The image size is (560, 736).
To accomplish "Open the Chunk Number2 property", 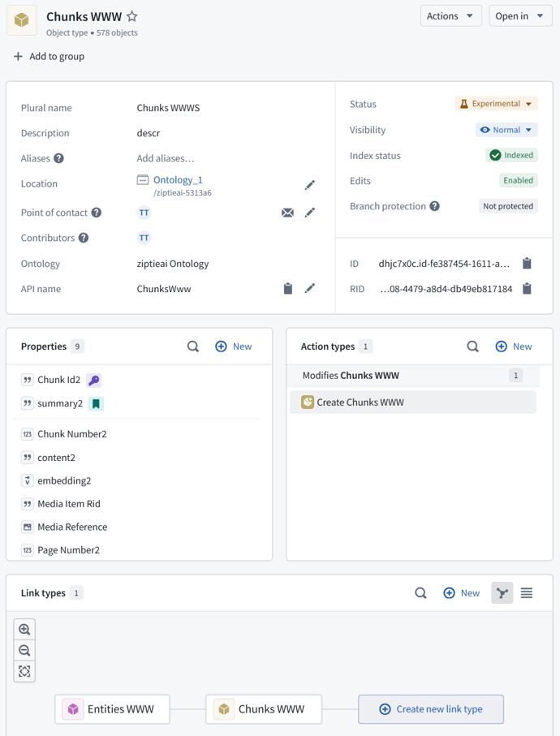I will coord(71,434).
